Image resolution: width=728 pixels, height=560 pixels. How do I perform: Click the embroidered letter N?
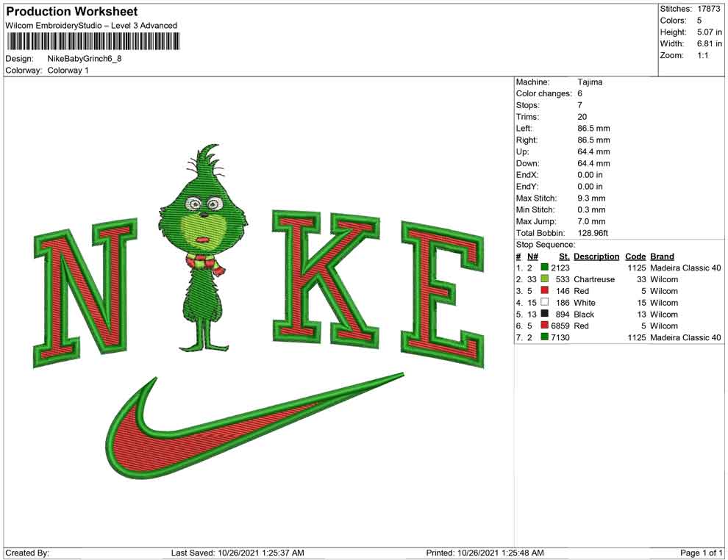click(x=85, y=292)
